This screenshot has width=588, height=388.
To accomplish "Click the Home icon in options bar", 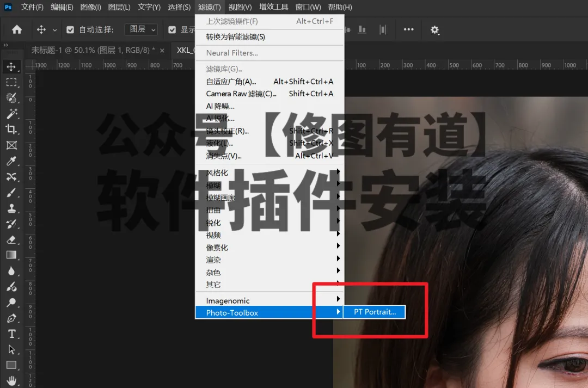I will (x=16, y=29).
